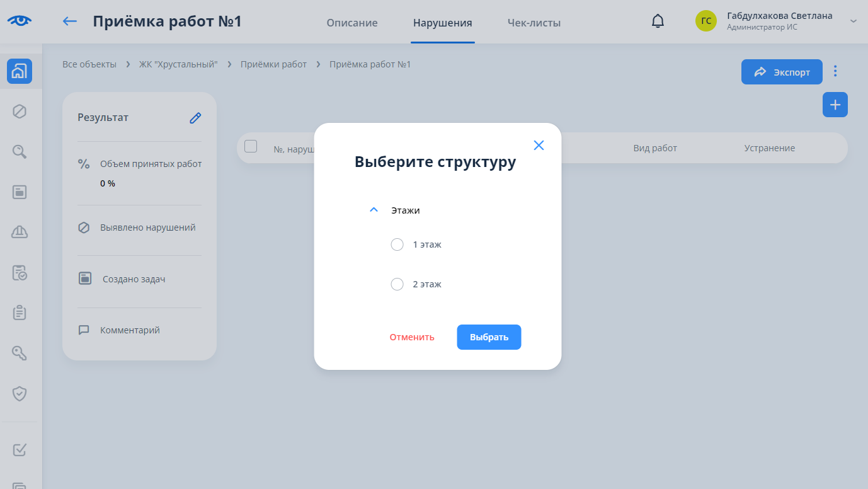This screenshot has width=868, height=489.
Task: Click the blue plus add button
Action: [x=835, y=105]
